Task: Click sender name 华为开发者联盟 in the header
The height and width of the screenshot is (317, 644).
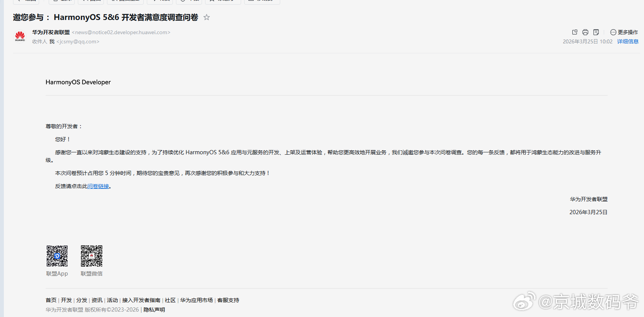Action: coord(51,32)
